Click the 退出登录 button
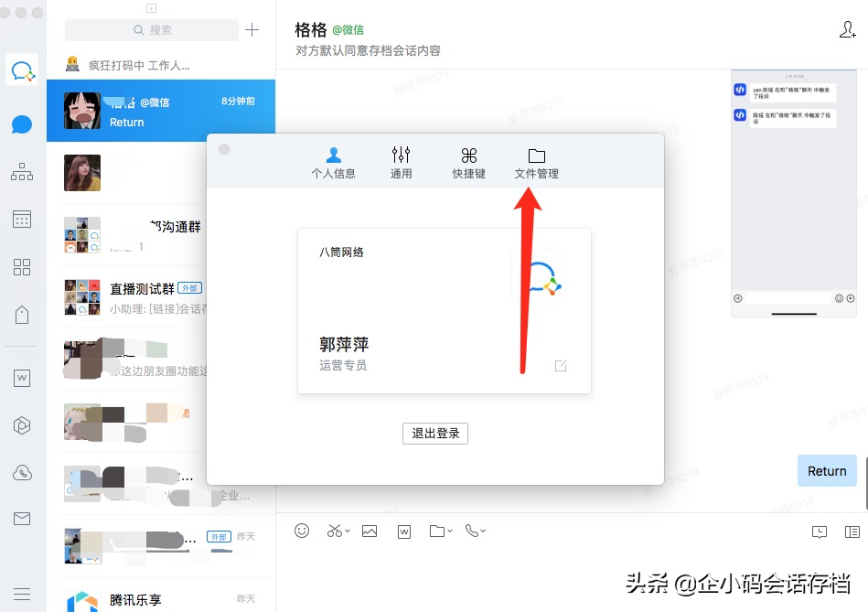The width and height of the screenshot is (868, 612). [435, 433]
